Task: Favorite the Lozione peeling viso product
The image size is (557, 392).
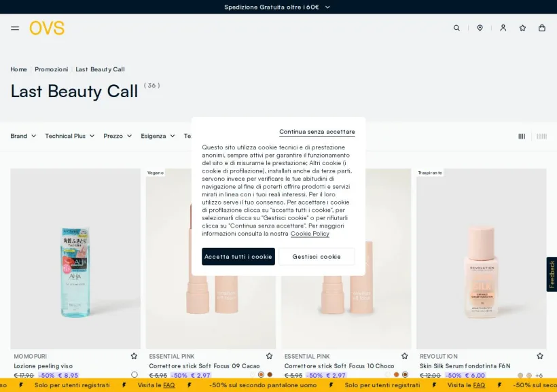Action: coord(134,356)
